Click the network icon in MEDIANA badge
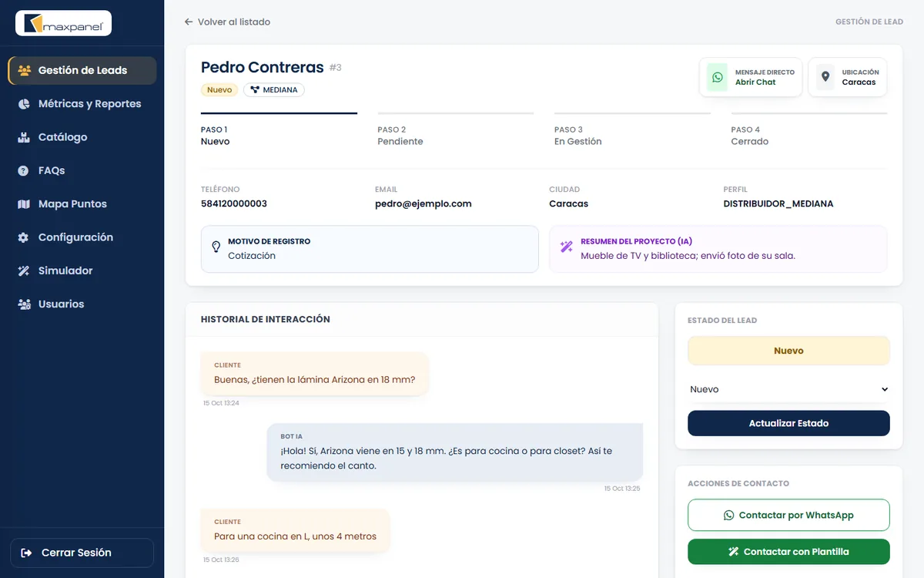The image size is (924, 578). click(x=255, y=89)
